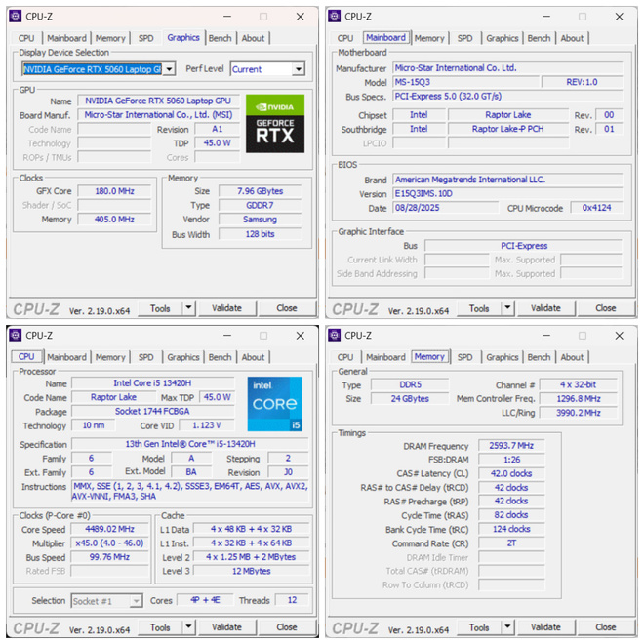Expand Tools dropdown arrow in Graphics window
Image resolution: width=644 pixels, height=644 pixels.
coord(188,307)
